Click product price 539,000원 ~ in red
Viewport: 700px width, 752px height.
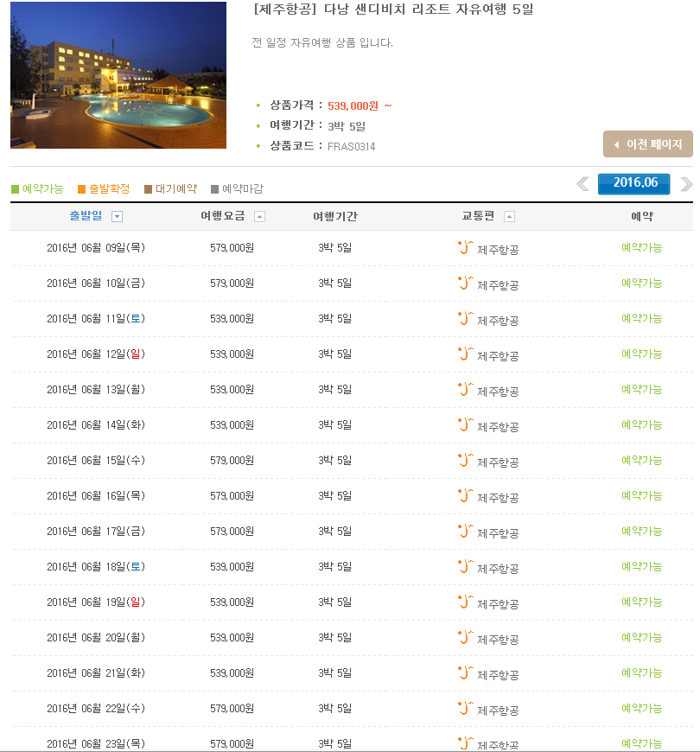point(360,106)
